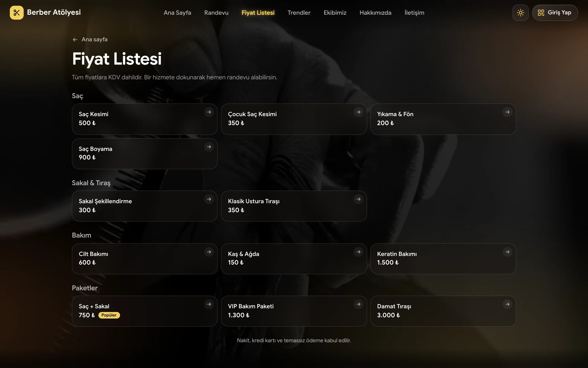Click the Sakal & Tıraş section heading
Screen dimensions: 588x368
tap(91, 183)
